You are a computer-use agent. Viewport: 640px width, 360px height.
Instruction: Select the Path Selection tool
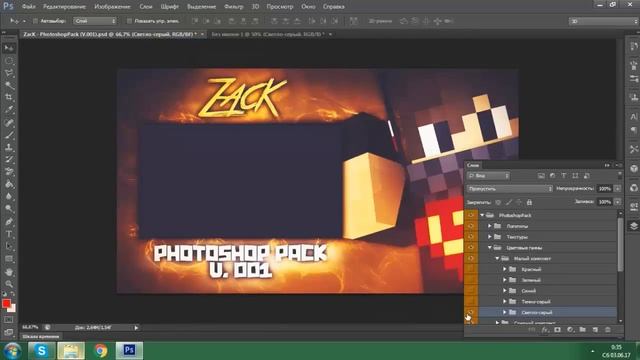(x=9, y=247)
